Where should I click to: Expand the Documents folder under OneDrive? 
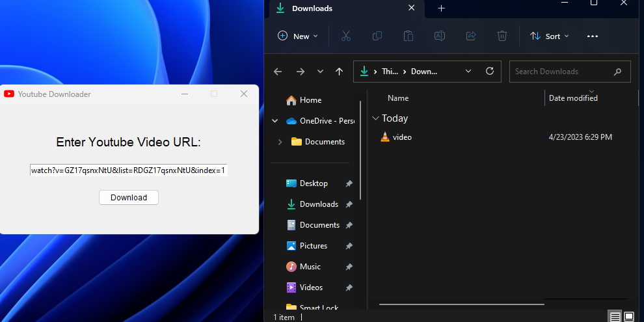click(280, 142)
